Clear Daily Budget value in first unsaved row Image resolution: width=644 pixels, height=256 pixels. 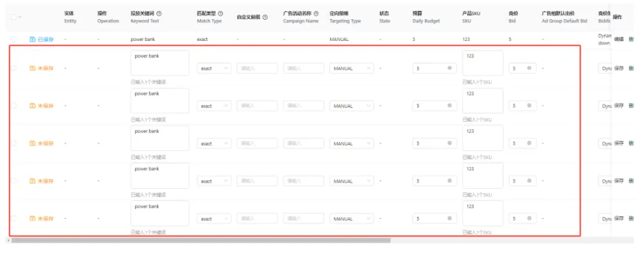coord(450,68)
